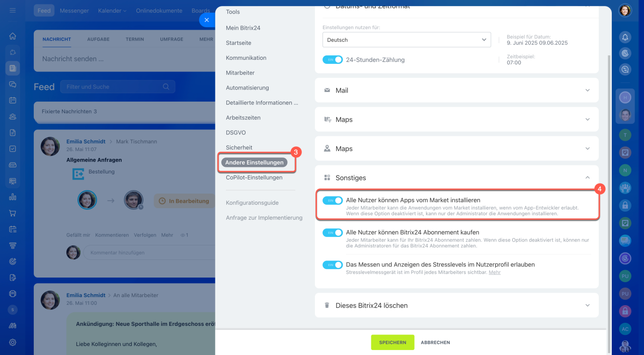Expand the second Maps section chevron
Viewport: 644px width, 355px height.
[588, 149]
